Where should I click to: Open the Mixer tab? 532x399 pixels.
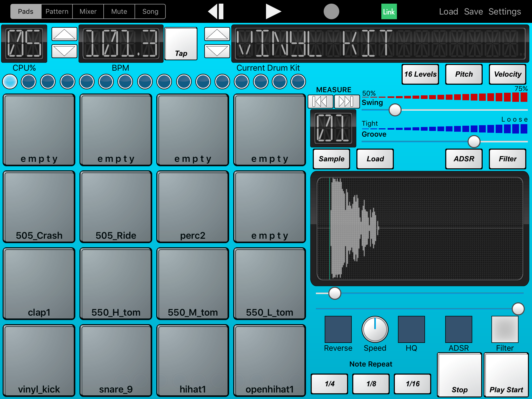[x=88, y=11]
